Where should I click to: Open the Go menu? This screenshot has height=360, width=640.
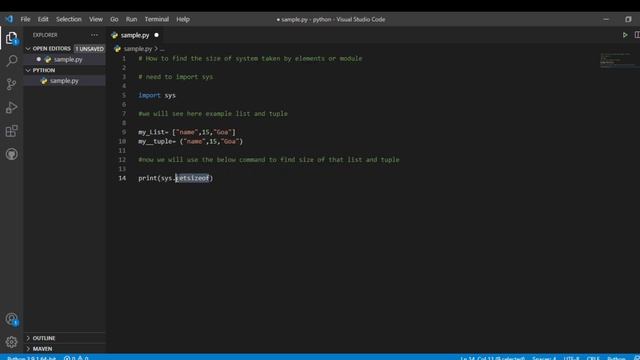click(114, 19)
